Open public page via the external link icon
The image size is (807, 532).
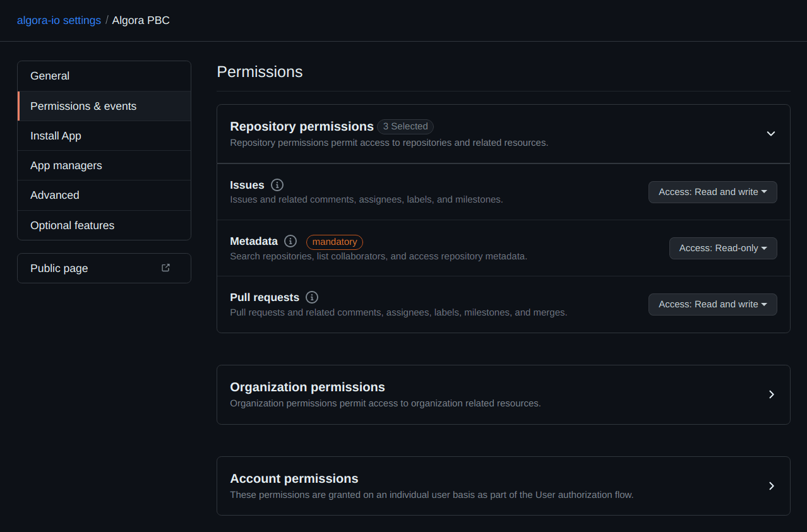click(x=165, y=268)
